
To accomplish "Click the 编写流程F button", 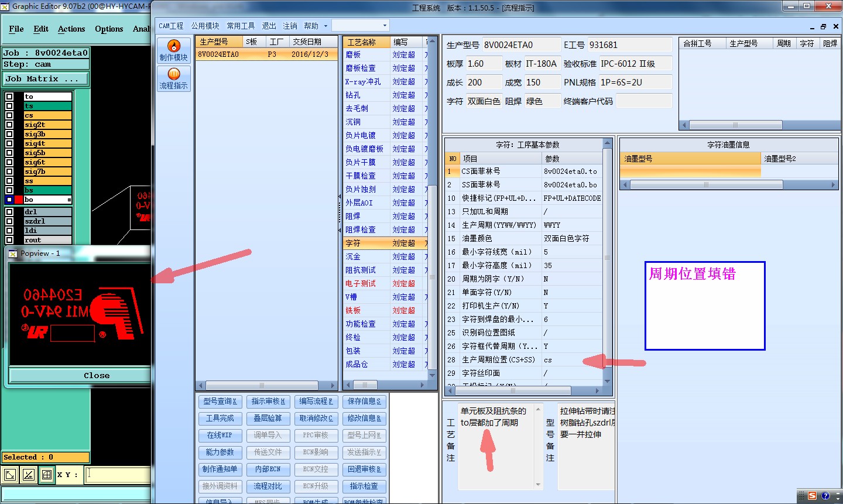I will (316, 401).
